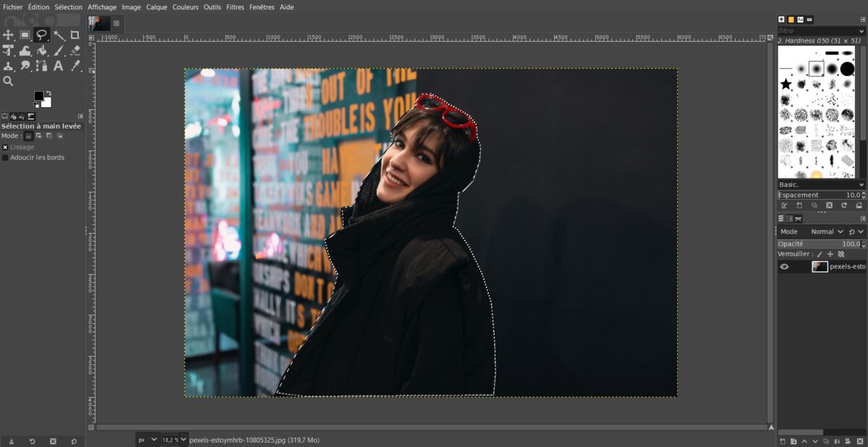Select the Bucket Fill tool
The height and width of the screenshot is (447, 868).
(42, 51)
